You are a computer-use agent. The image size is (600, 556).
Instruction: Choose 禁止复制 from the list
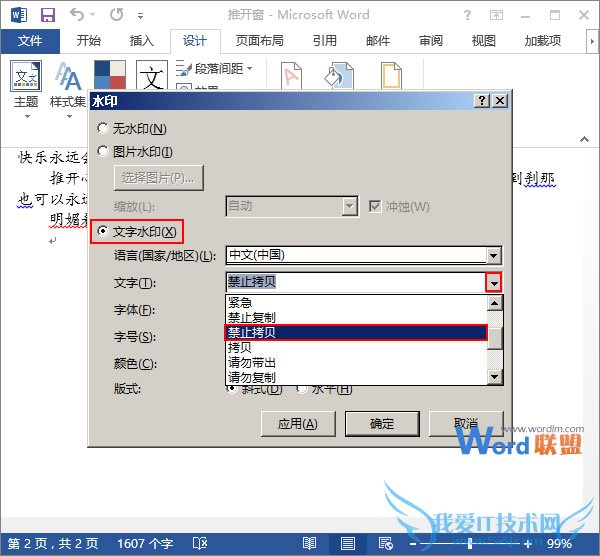356,317
